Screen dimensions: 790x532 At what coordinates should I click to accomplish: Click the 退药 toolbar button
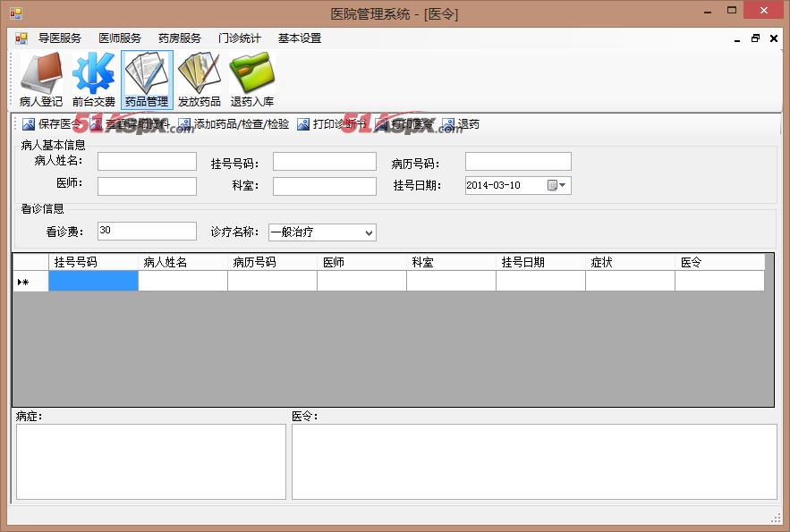pos(461,123)
